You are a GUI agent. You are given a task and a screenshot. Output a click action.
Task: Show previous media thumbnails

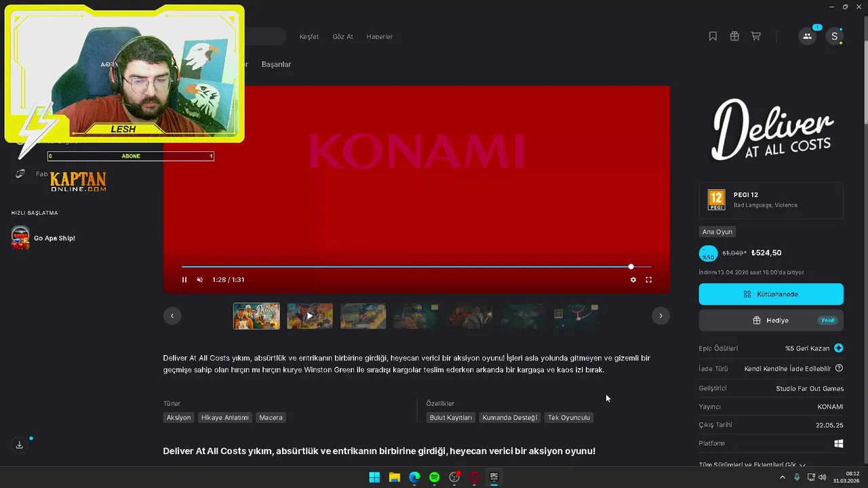(x=172, y=316)
